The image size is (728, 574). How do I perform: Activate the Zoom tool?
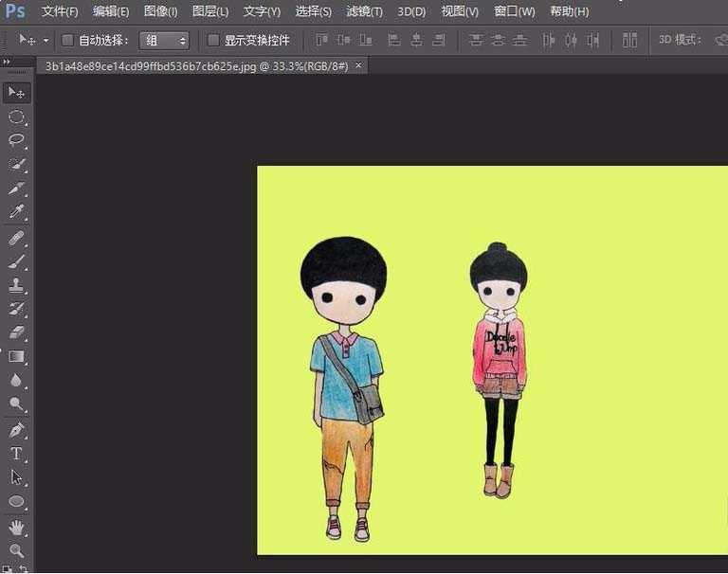(17, 550)
